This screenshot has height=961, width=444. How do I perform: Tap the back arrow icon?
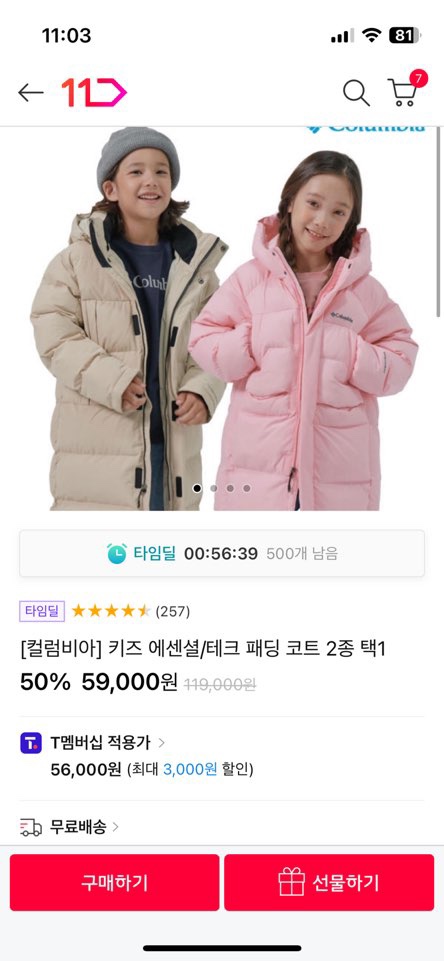pos(31,93)
